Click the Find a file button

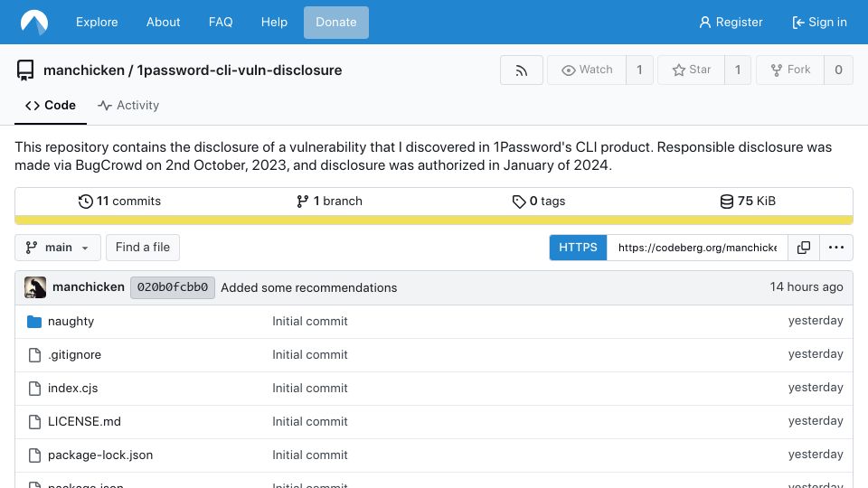pyautogui.click(x=143, y=248)
